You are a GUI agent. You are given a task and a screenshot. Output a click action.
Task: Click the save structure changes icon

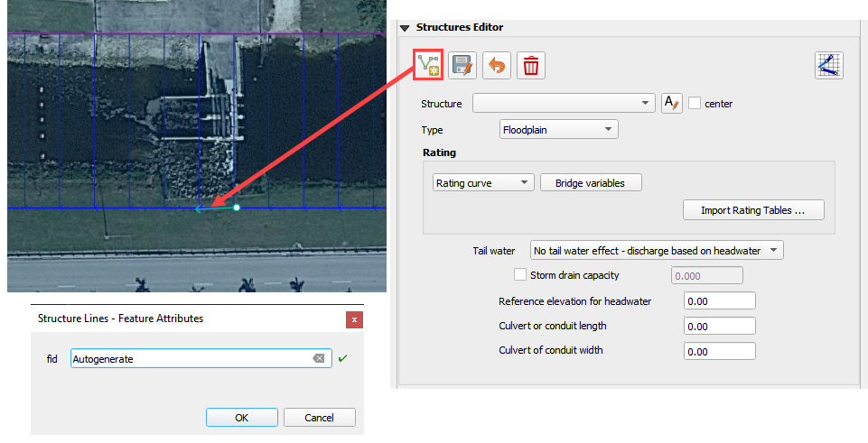[462, 65]
